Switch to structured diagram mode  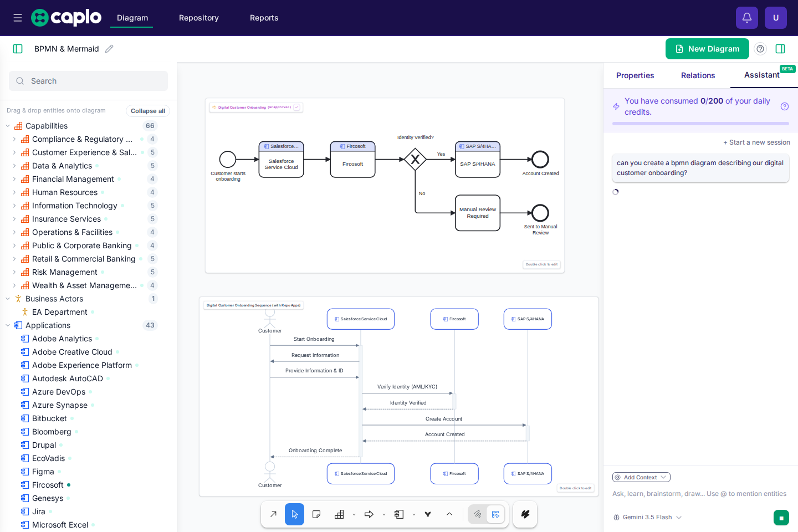pos(495,514)
